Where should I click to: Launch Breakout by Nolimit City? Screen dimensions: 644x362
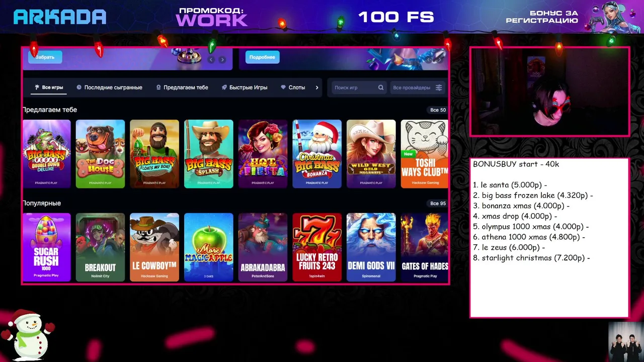100,247
